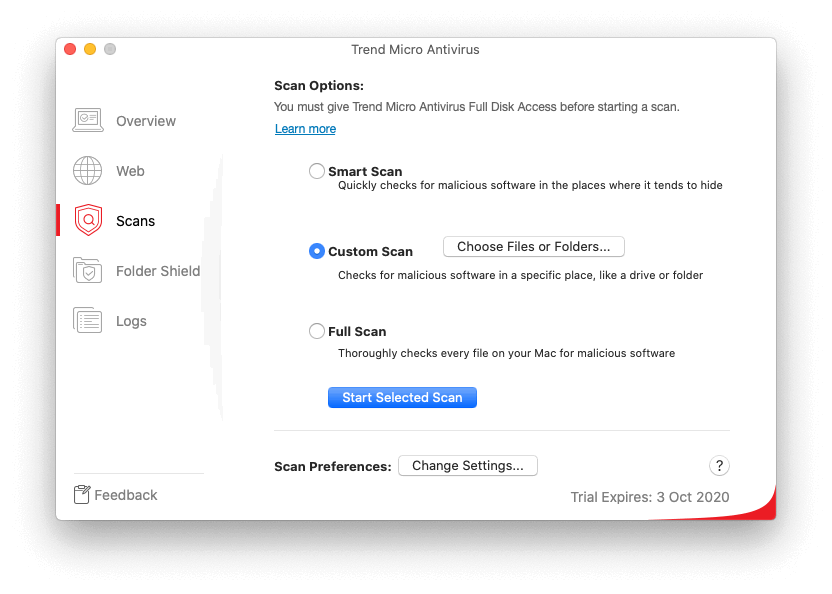Screen dimensions: 832x594
Task: Go to the Folder Shield tab label
Action: coord(158,271)
